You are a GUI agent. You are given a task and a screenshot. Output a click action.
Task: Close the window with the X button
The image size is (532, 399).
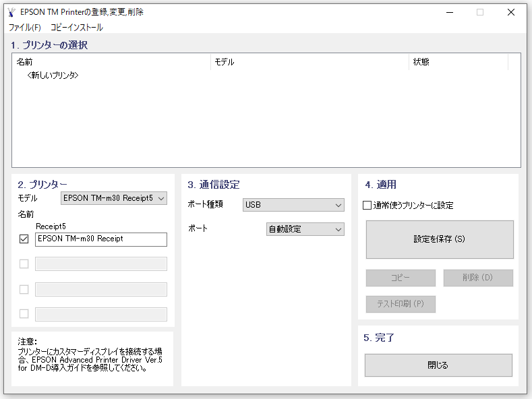click(x=511, y=13)
